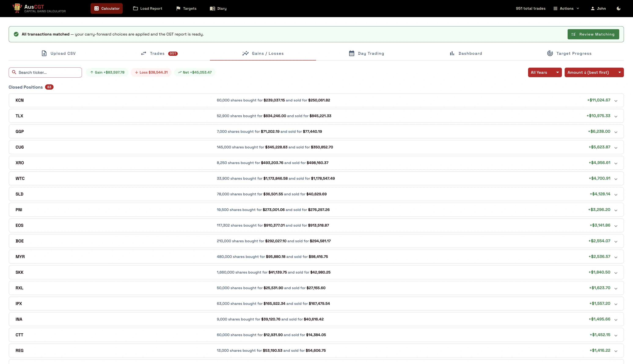Expand the EOS position row chevron

tap(616, 226)
